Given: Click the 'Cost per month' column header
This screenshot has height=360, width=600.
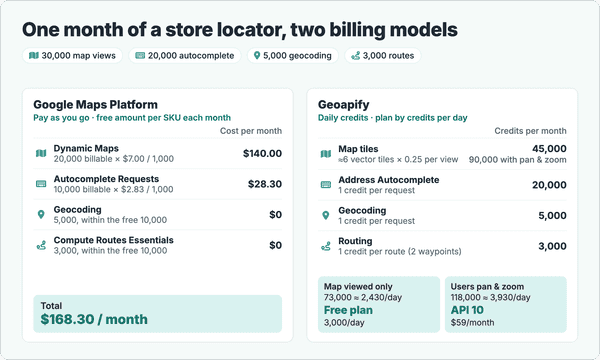Looking at the screenshot, I should tap(251, 131).
